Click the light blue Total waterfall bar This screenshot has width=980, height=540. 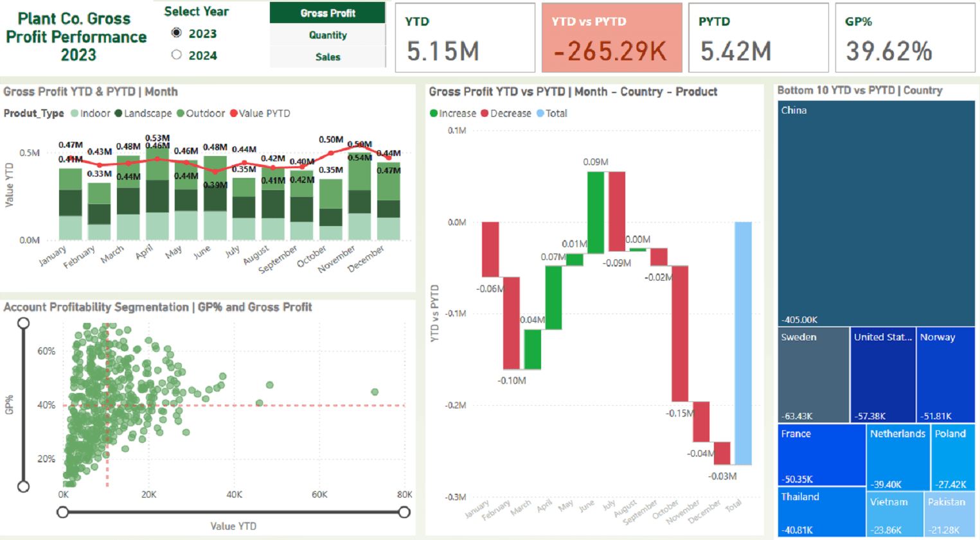(x=743, y=343)
